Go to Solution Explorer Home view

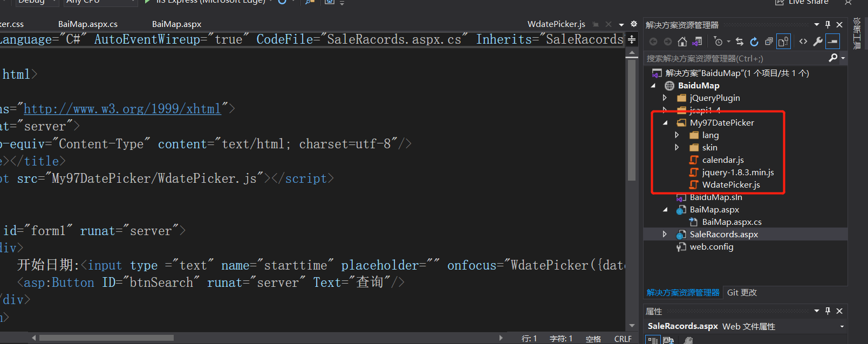click(x=682, y=42)
